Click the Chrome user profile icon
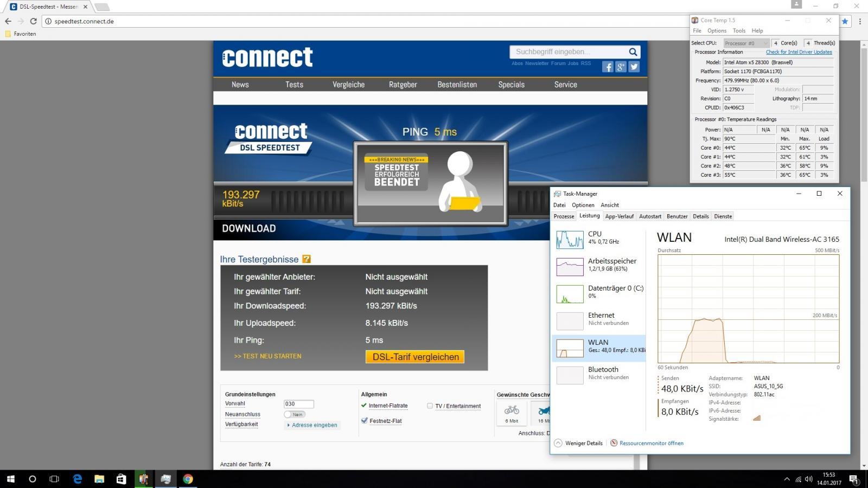 796,4
